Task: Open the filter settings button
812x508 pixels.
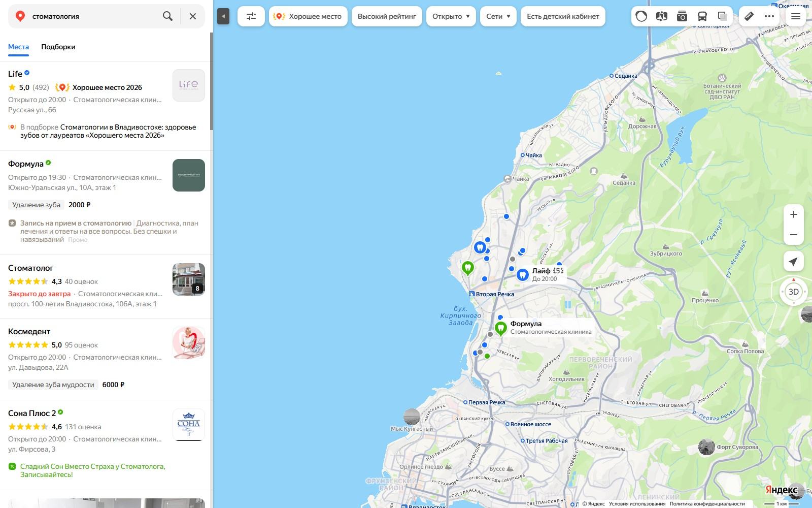Action: (x=251, y=16)
